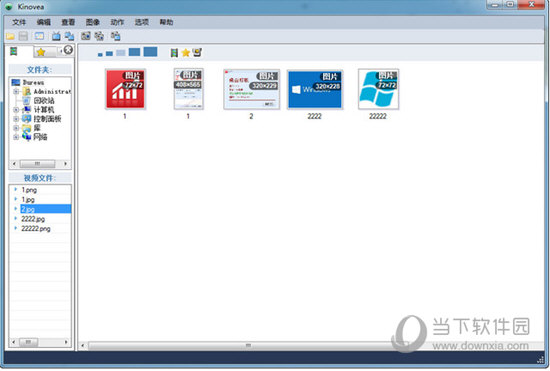
Task: Open the 选项 menu
Action: tap(142, 22)
